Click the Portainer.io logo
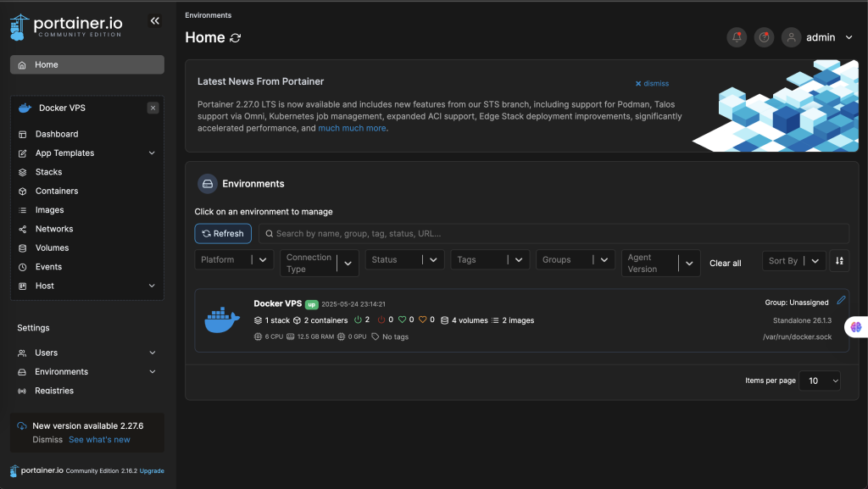Screen dimensions: 868x489 66,27
